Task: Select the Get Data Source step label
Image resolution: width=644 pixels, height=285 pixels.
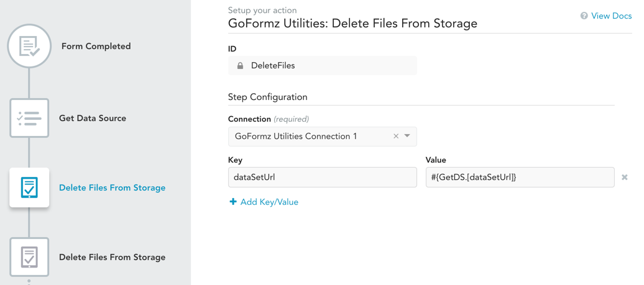Action: pyautogui.click(x=93, y=118)
